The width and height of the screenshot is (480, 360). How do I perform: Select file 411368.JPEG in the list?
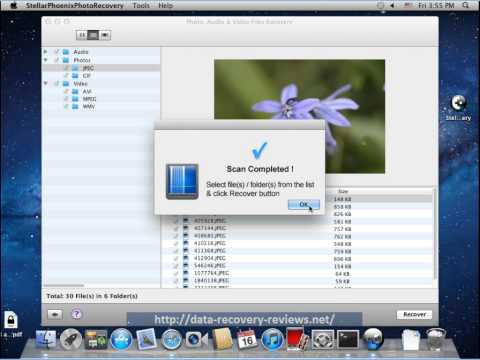(210, 251)
